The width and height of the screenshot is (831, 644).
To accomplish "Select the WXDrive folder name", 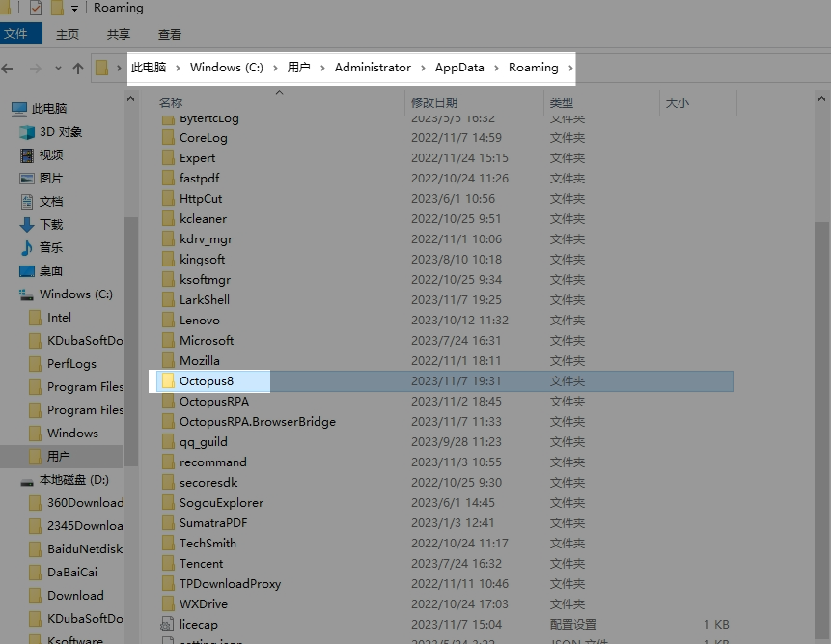I will pyautogui.click(x=204, y=604).
